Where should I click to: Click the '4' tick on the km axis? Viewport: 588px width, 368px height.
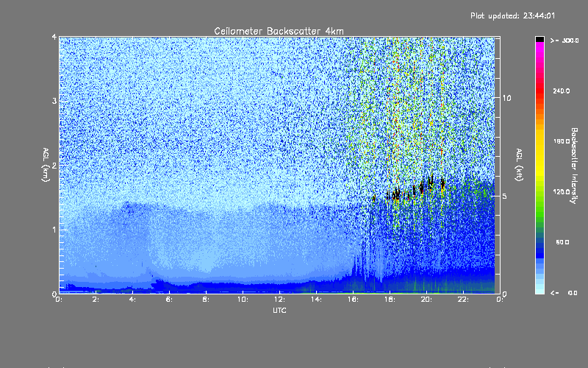54,38
